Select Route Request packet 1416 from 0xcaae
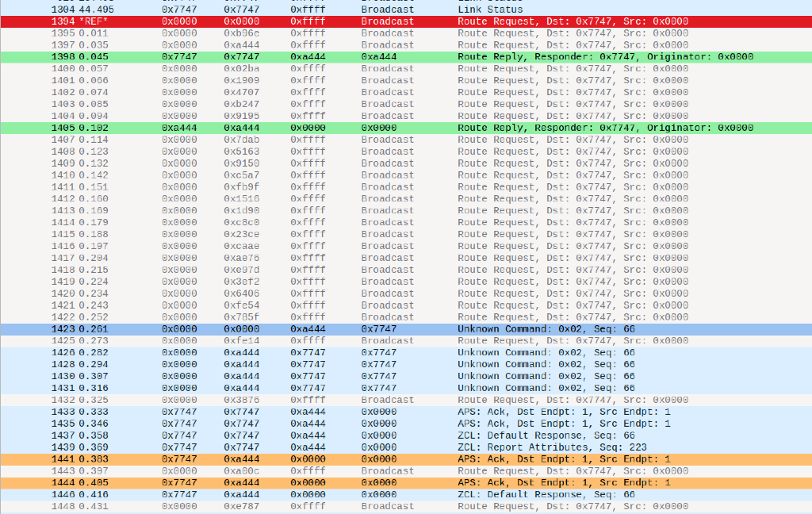Viewport: 812px width, 514px height. 406,246
